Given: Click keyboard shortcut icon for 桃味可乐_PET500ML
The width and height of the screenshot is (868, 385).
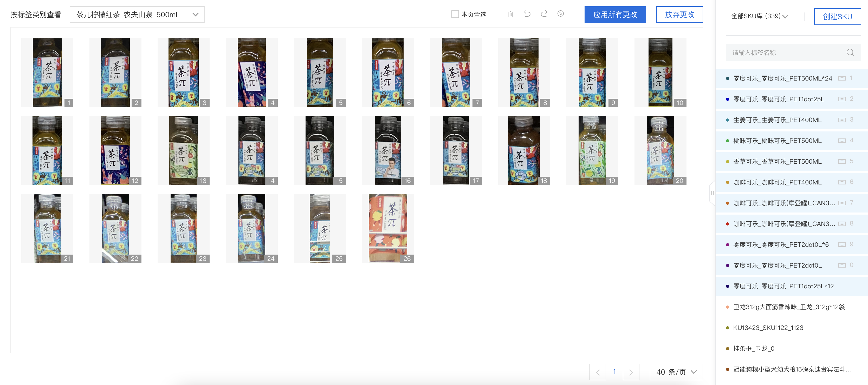Looking at the screenshot, I should point(842,141).
